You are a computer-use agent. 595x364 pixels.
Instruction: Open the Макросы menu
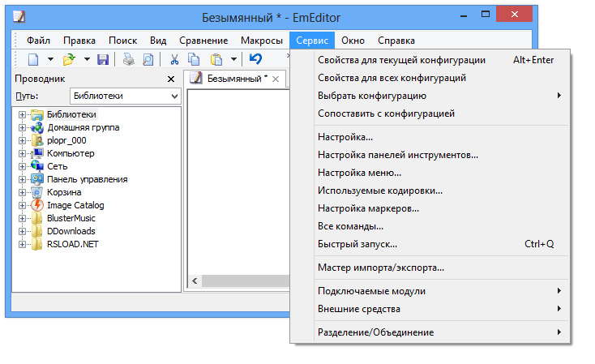(262, 41)
